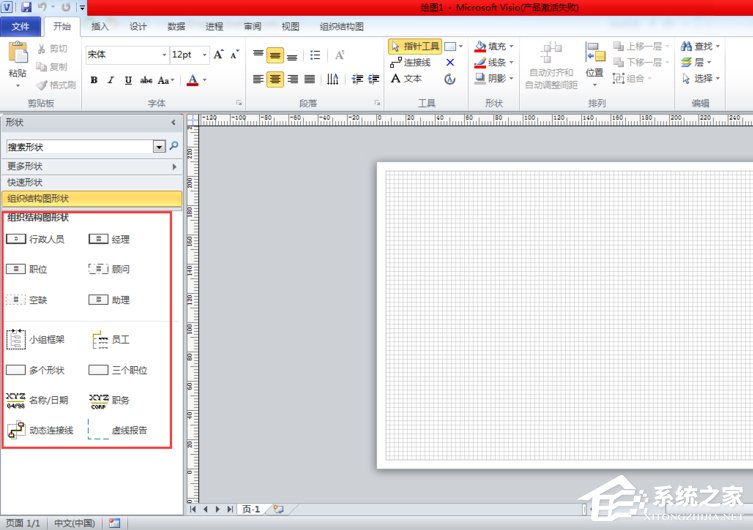Toggle justify text alignment
Viewport: 753px width, 530px height.
point(310,79)
